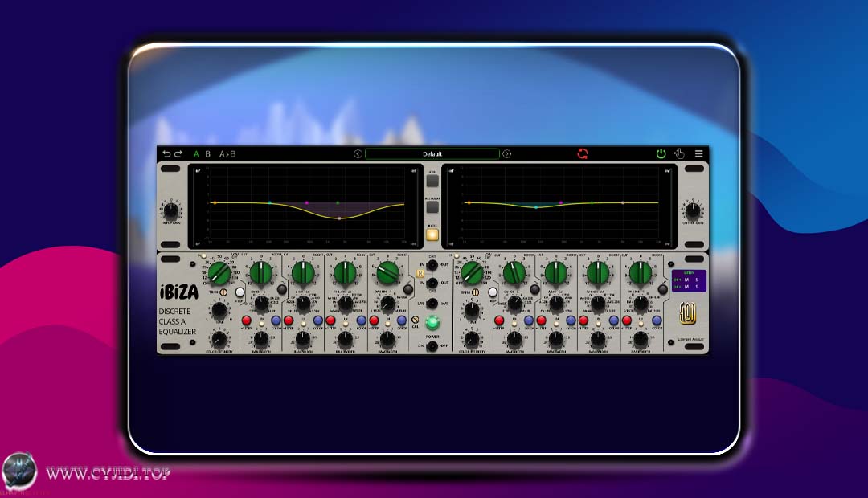Copy settings with A>B button
The height and width of the screenshot is (498, 868).
click(x=227, y=154)
